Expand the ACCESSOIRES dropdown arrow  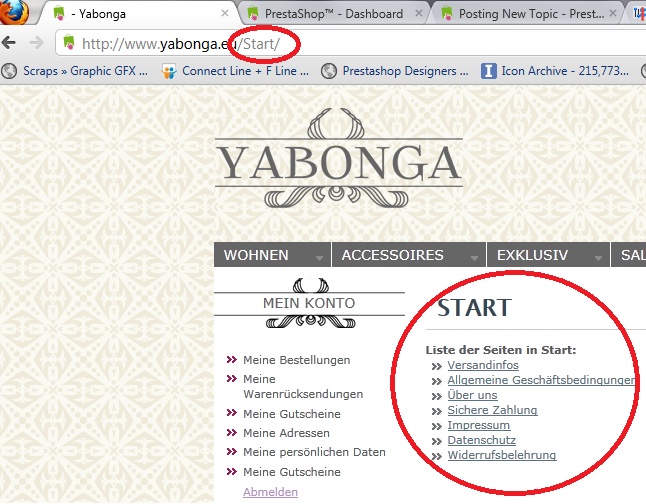474,258
